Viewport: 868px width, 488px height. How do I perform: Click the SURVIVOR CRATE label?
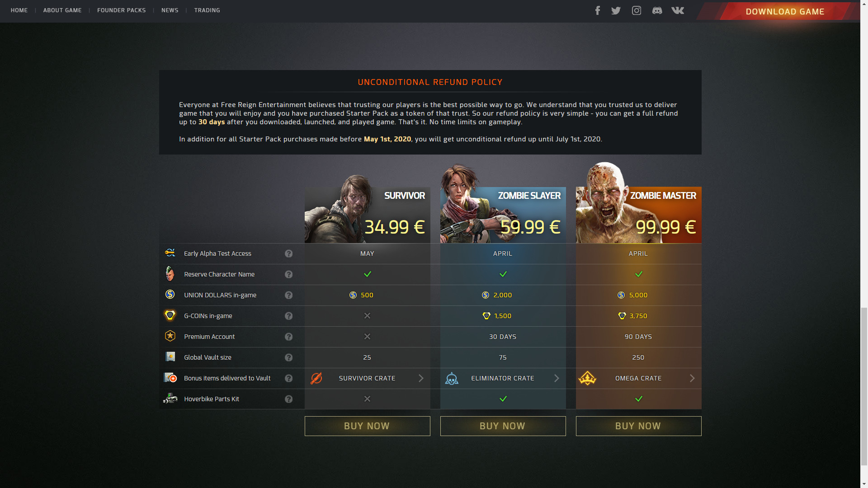(367, 378)
